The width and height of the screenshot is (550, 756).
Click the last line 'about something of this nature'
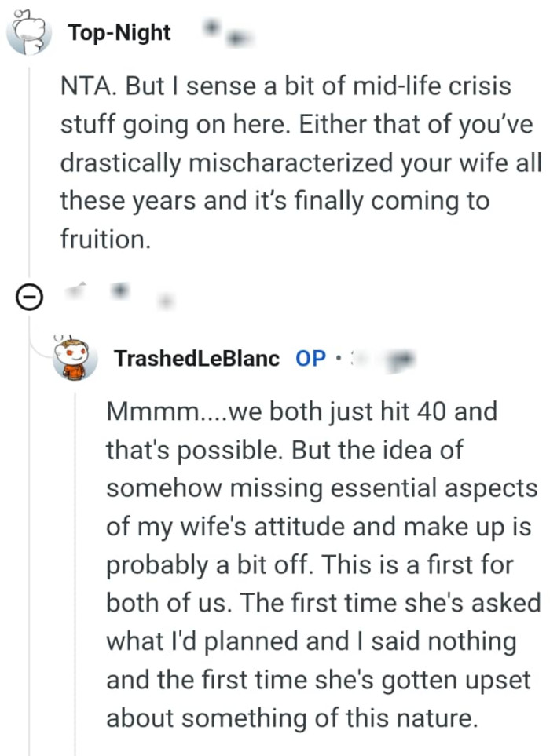pos(291,718)
